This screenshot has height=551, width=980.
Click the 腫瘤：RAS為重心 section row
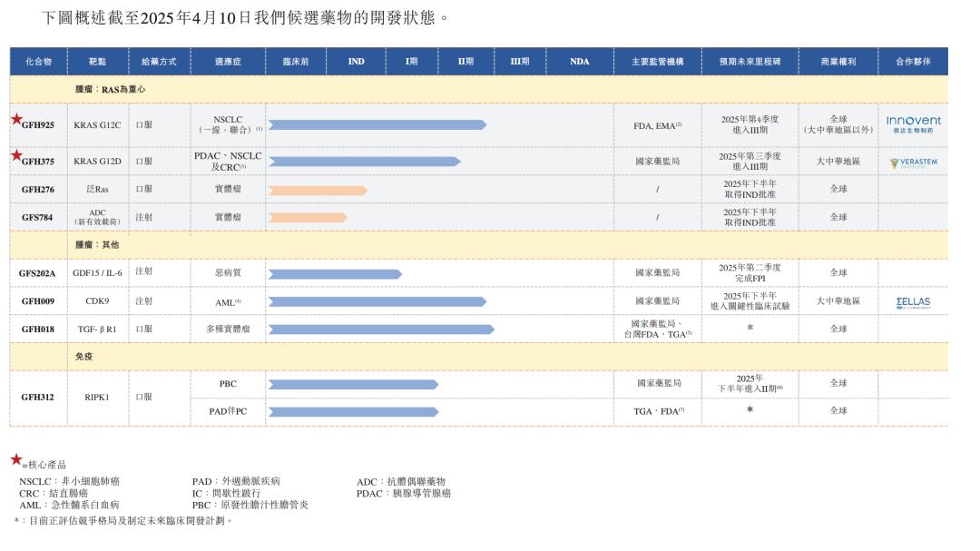(479, 90)
